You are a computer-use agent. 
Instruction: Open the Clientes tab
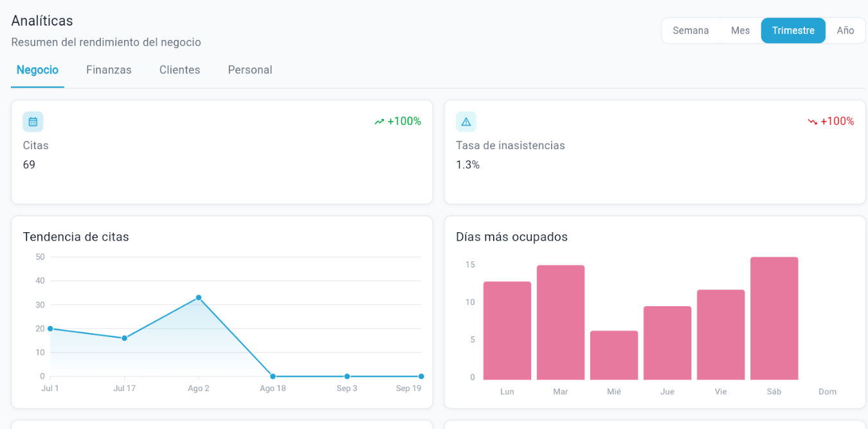click(179, 70)
